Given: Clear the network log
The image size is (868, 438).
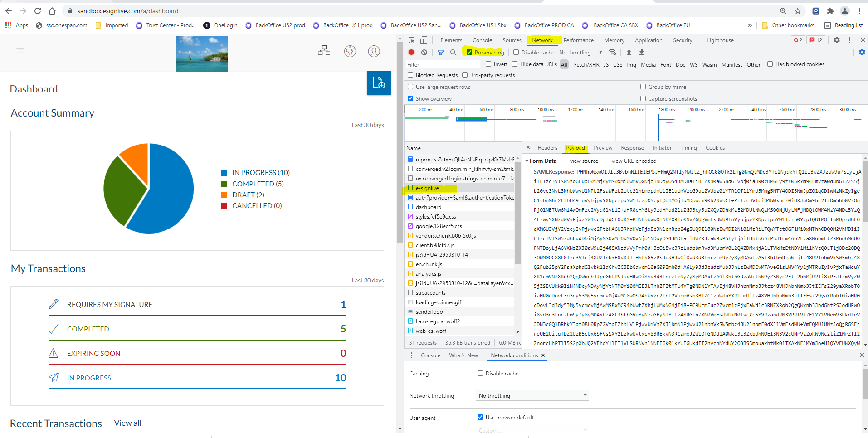Looking at the screenshot, I should click(x=424, y=53).
